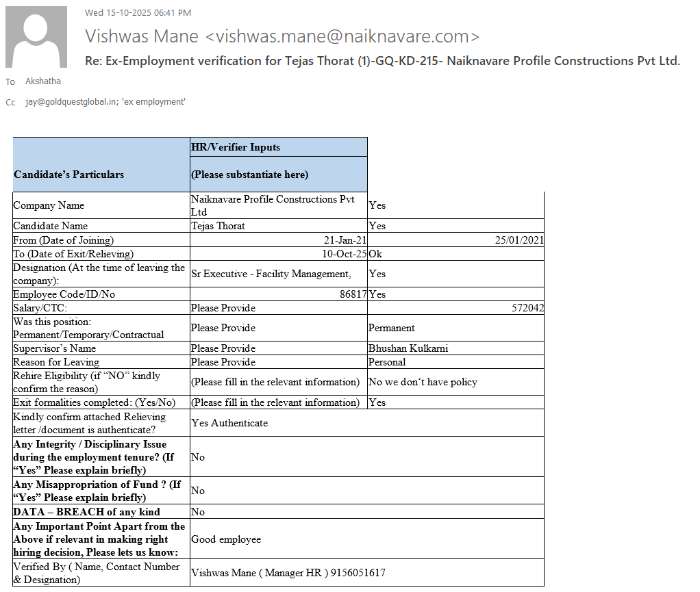Click Sr Executive - Facility Management cell

(x=279, y=274)
